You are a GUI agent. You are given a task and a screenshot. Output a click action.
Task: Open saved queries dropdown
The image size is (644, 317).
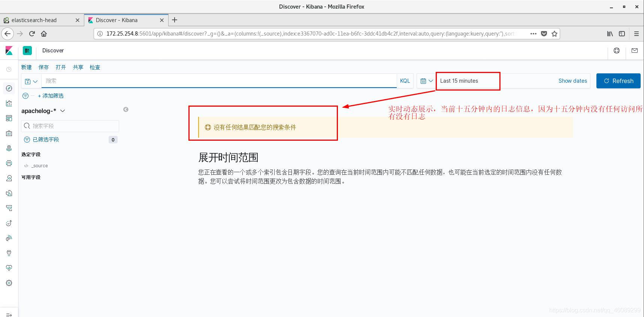(31, 81)
